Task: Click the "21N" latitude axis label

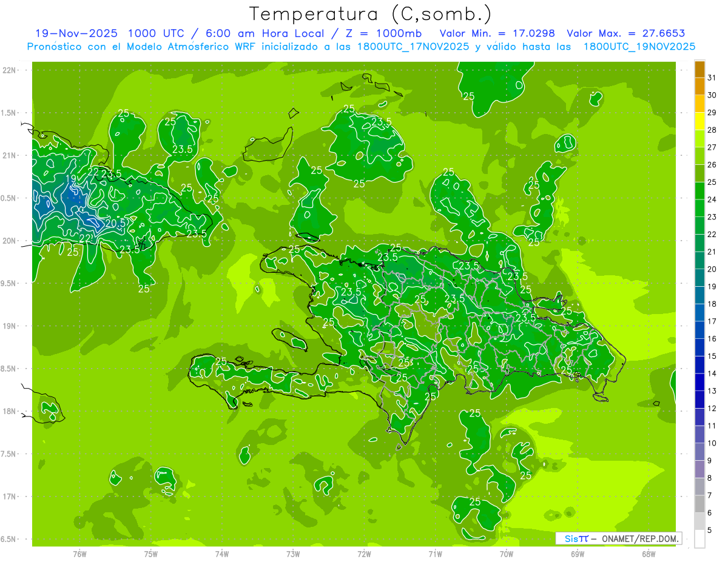Action: tap(9, 155)
